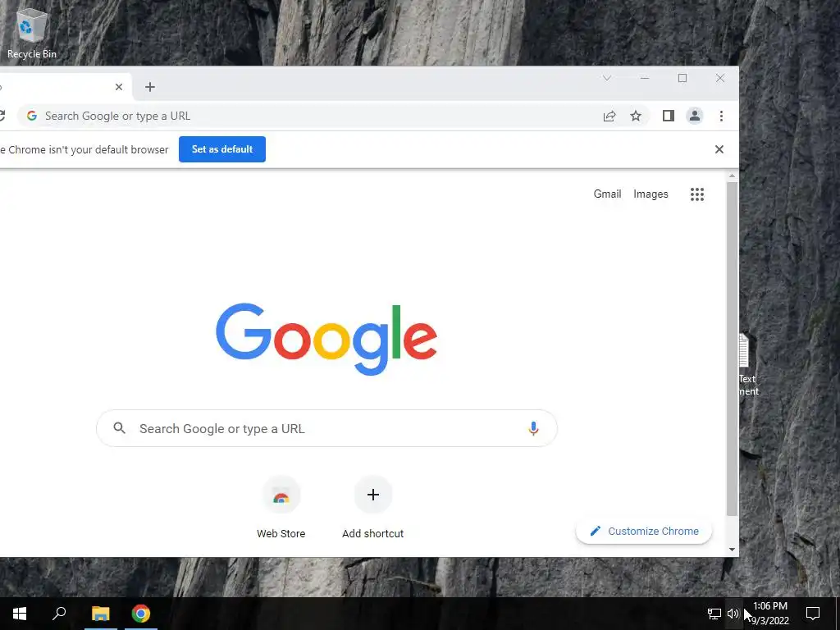Open the Google apps grid
Image resolution: width=840 pixels, height=630 pixels.
point(697,194)
